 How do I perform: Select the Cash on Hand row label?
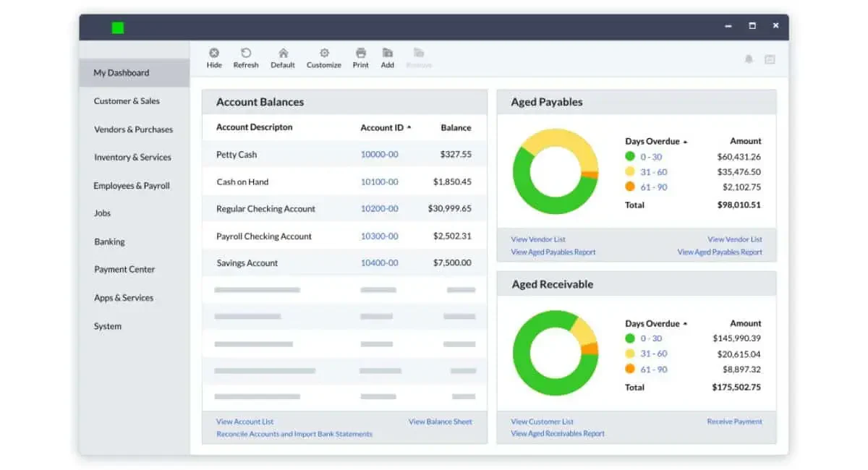point(242,182)
